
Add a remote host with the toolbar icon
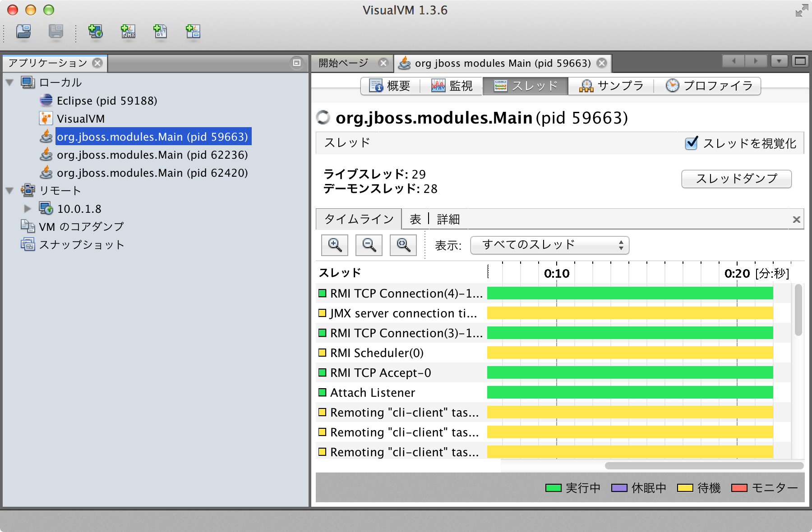click(x=95, y=32)
